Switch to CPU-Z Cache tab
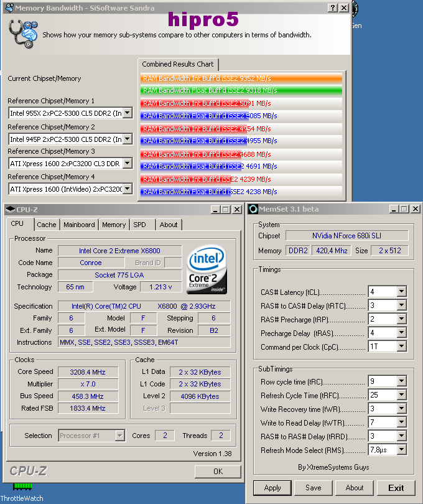Image resolution: width=423 pixels, height=504 pixels. pyautogui.click(x=47, y=225)
